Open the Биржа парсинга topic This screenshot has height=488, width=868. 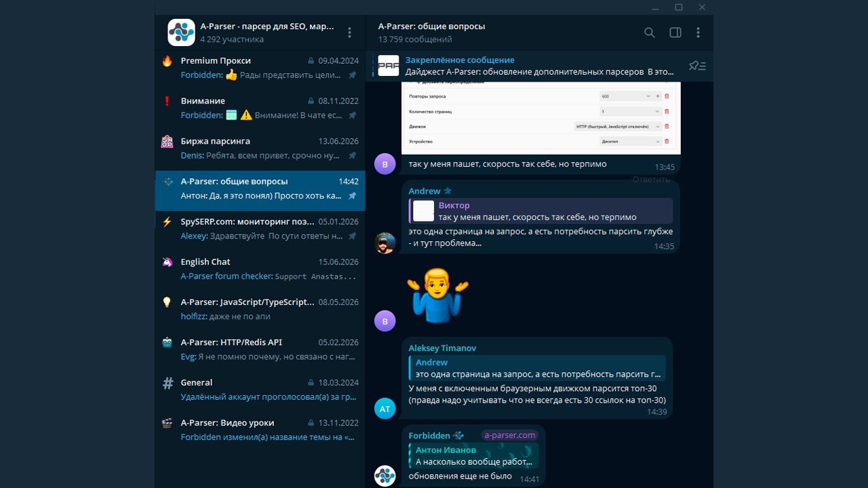(260, 148)
